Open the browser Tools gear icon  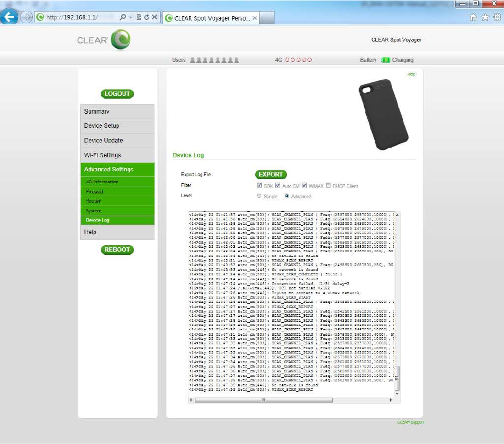[x=497, y=17]
